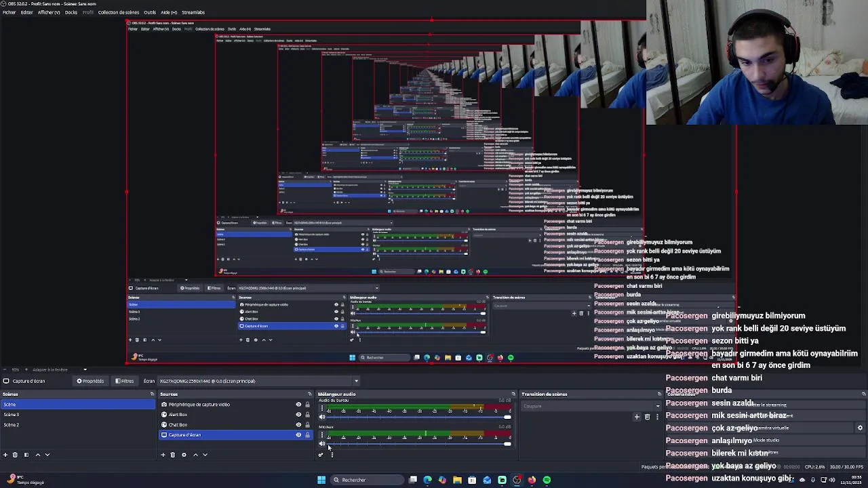Screen dimensions: 868x488
Task: Open Microsoft Edge from taskbar
Action: [427, 480]
